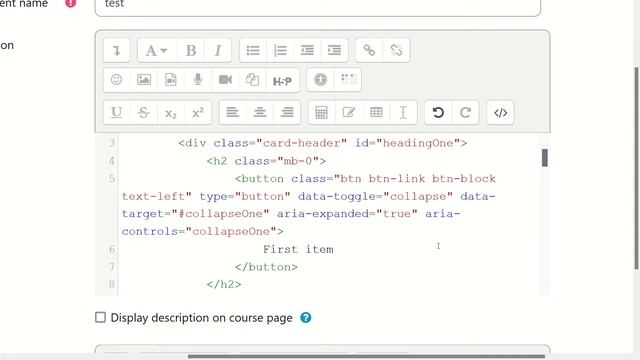Click the closing </h2> tag on line 8

tap(224, 284)
